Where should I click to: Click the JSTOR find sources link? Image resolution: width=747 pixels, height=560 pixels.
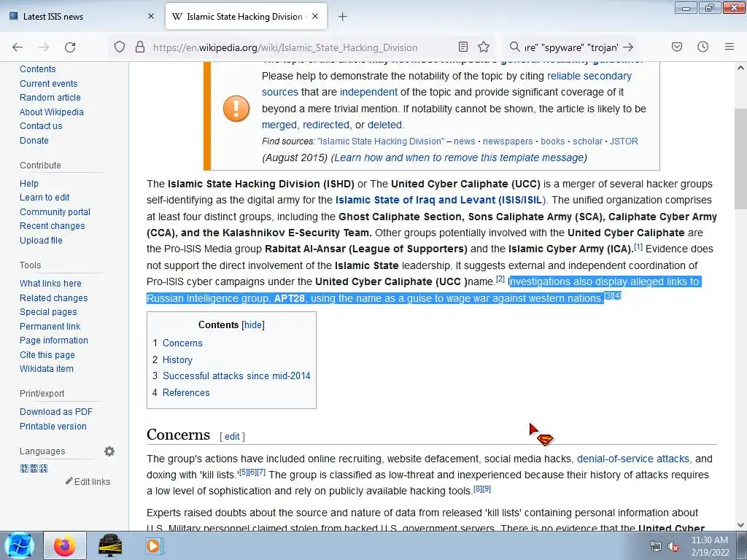click(624, 141)
